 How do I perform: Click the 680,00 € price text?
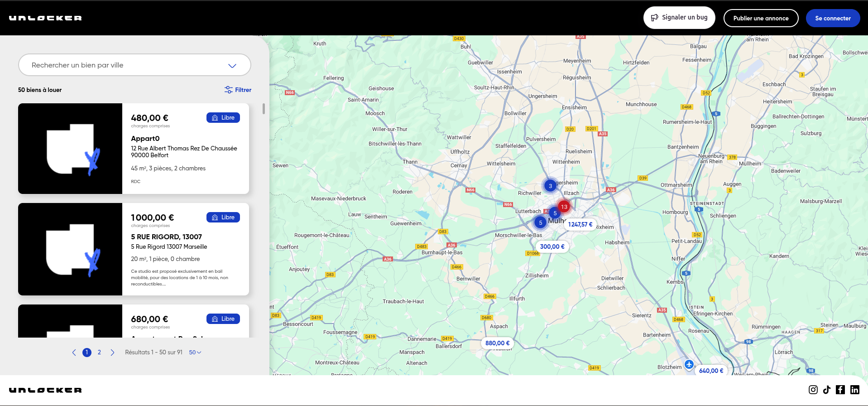149,319
